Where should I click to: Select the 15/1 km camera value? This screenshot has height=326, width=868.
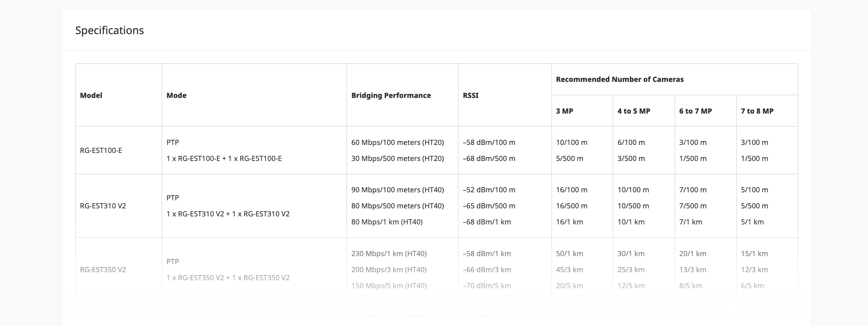[754, 254]
